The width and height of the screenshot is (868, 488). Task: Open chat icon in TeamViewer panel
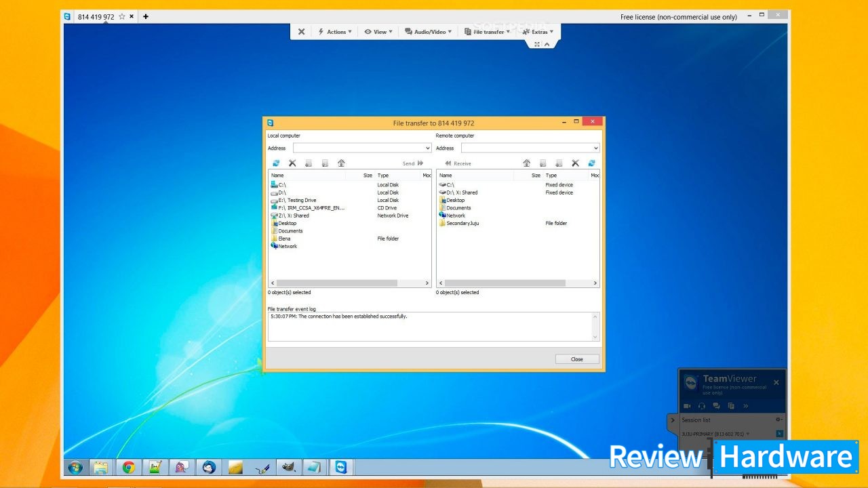pos(716,406)
